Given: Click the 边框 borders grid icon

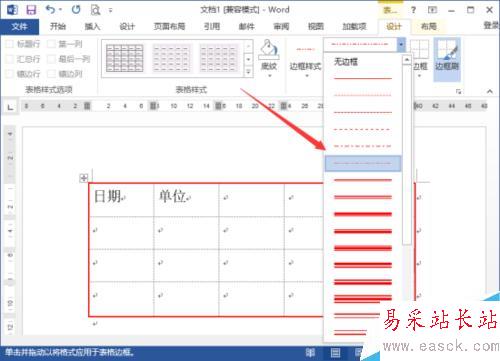Looking at the screenshot, I should point(419,49).
